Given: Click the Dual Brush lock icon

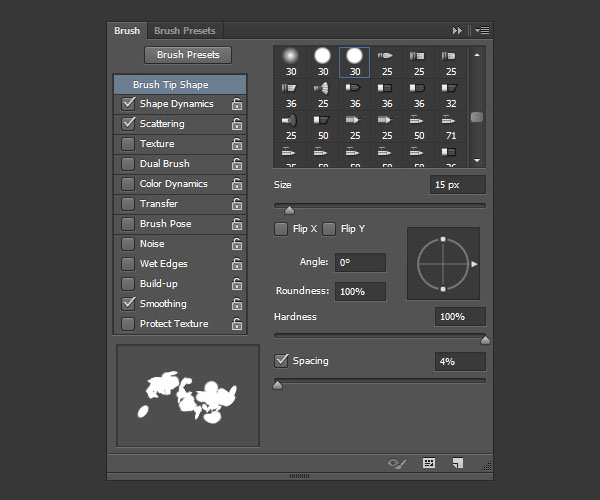Looking at the screenshot, I should point(237,164).
